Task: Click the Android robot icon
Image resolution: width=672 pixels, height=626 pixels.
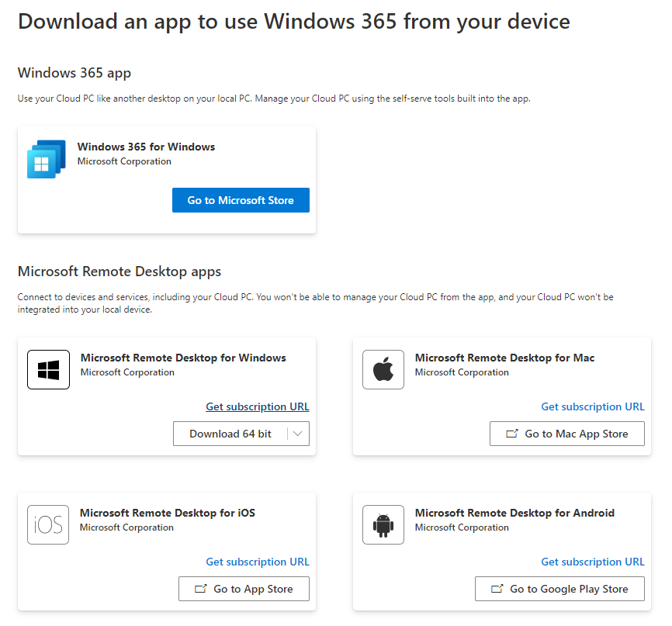Action: coord(383,525)
